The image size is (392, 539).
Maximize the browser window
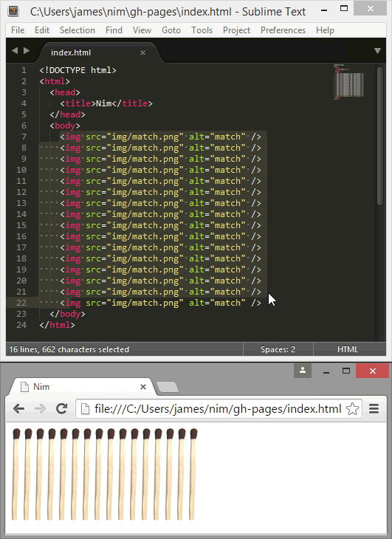coord(346,371)
